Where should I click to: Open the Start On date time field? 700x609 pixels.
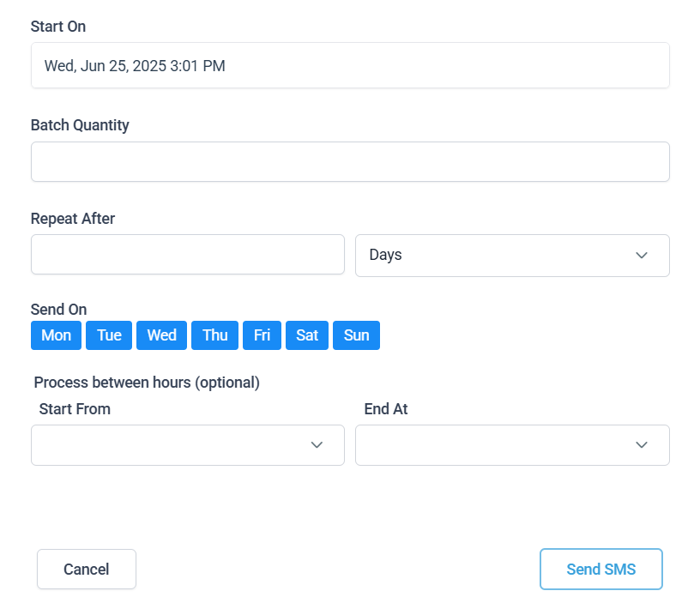350,66
